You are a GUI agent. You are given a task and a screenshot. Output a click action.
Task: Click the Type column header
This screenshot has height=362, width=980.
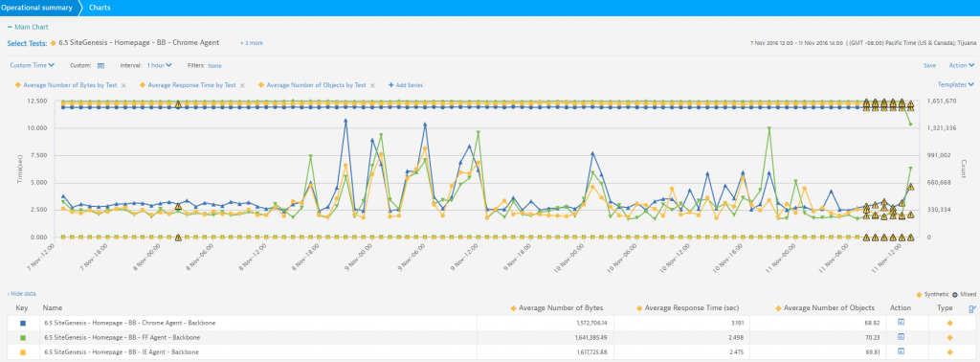click(x=945, y=308)
